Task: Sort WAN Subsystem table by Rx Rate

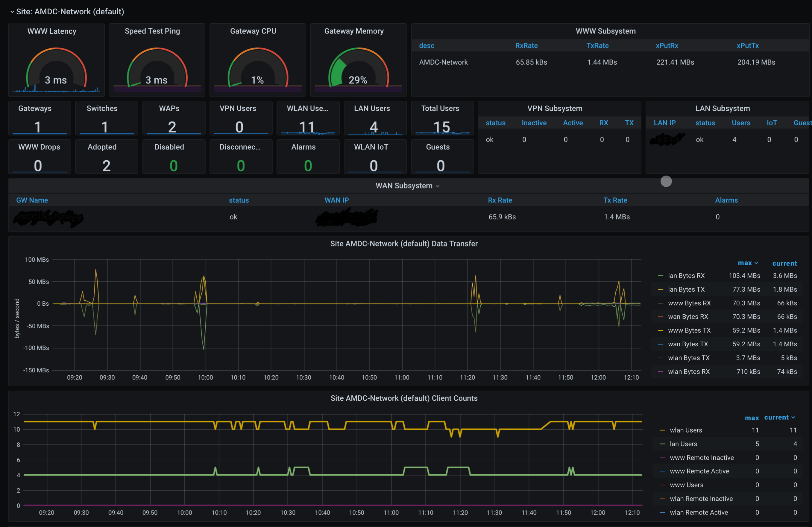Action: tap(500, 200)
